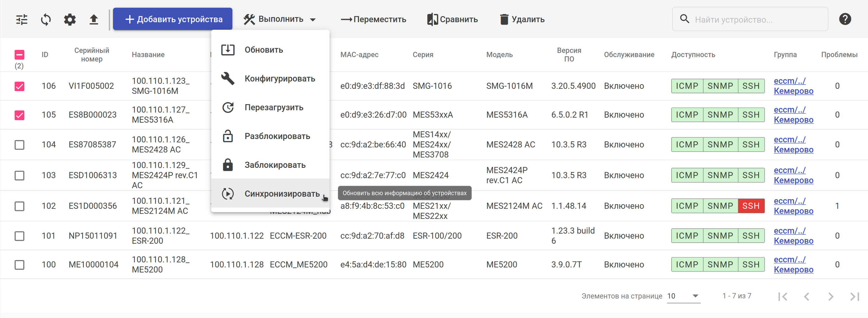The height and width of the screenshot is (318, 868).
Task: Expand the Выполнить dropdown menu
Action: (280, 19)
